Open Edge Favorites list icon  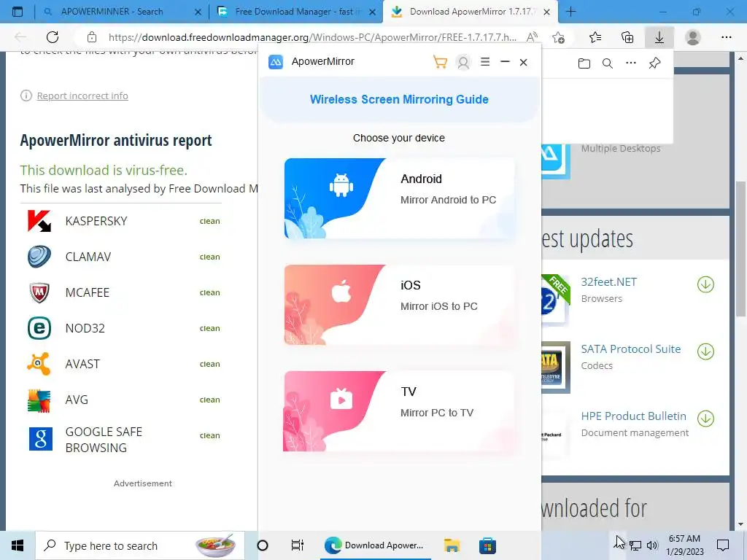(x=595, y=37)
